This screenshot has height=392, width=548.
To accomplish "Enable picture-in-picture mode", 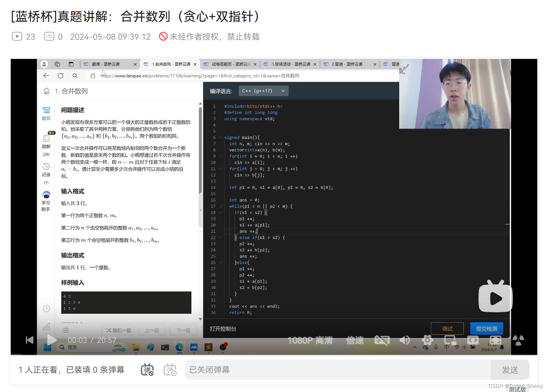I will 450,340.
